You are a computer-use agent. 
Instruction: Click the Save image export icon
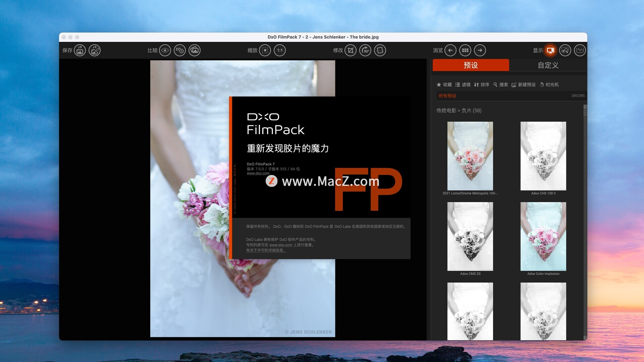coord(80,50)
